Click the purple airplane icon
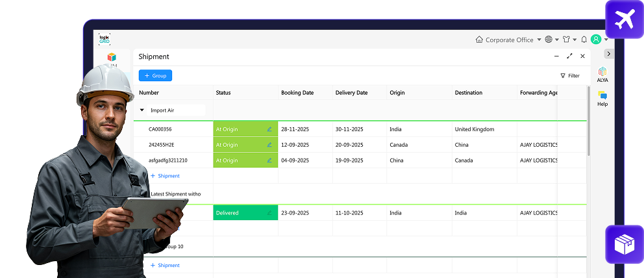644x278 pixels. tap(624, 19)
